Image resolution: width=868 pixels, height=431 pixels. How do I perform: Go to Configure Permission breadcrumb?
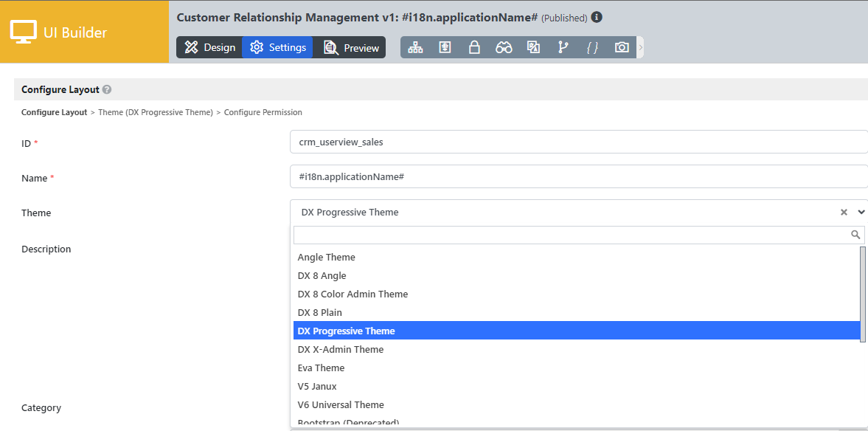tap(263, 112)
